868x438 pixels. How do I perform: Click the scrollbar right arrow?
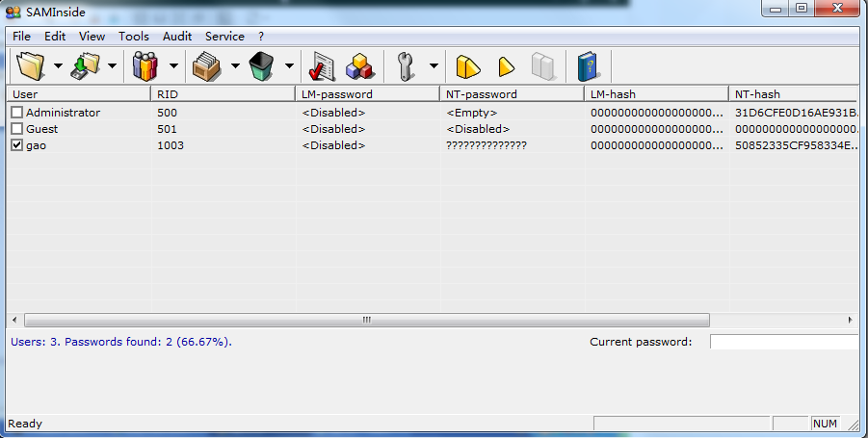[851, 320]
